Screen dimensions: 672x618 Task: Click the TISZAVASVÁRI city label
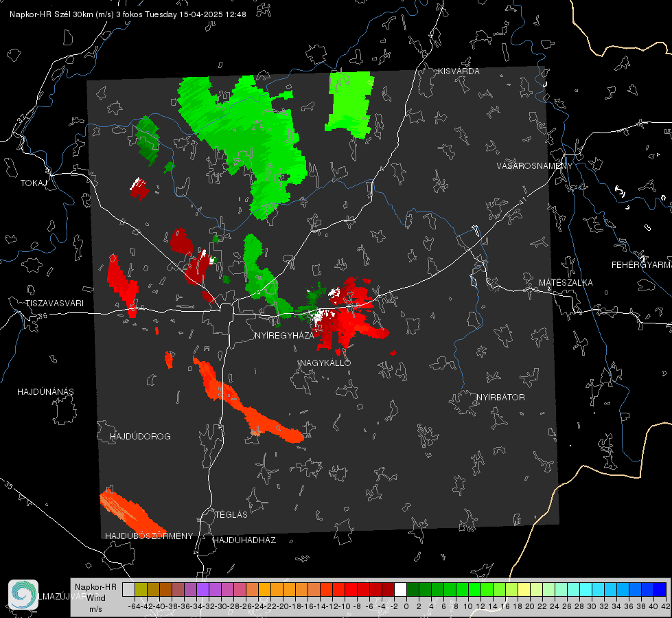click(54, 304)
